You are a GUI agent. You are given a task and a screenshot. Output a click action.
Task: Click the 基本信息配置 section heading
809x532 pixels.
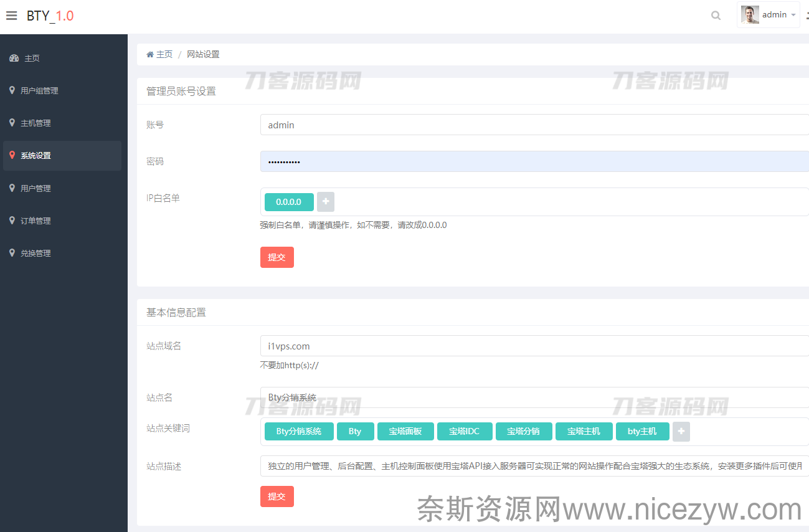pyautogui.click(x=176, y=312)
